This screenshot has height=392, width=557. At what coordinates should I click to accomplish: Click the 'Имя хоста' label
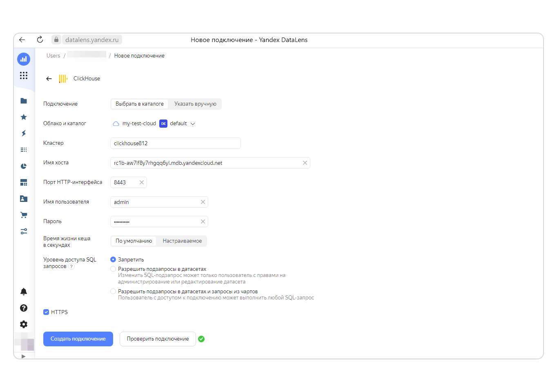pyautogui.click(x=56, y=163)
